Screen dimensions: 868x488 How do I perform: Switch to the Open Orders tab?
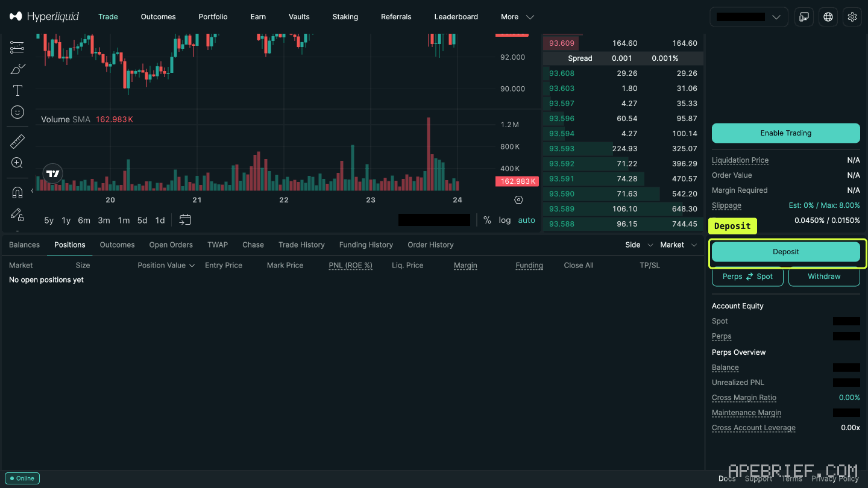click(x=171, y=245)
